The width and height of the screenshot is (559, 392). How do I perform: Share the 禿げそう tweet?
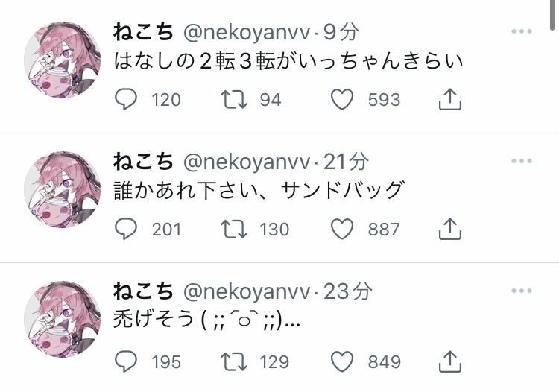(x=449, y=362)
